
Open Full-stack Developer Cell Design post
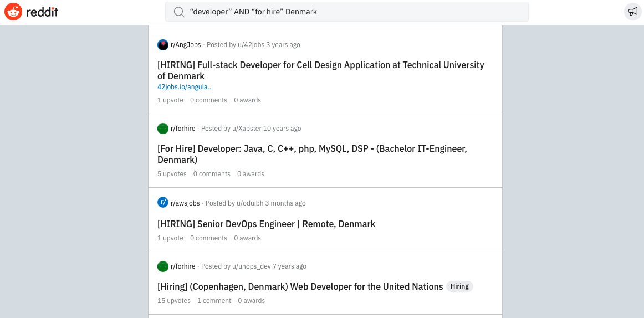click(321, 70)
